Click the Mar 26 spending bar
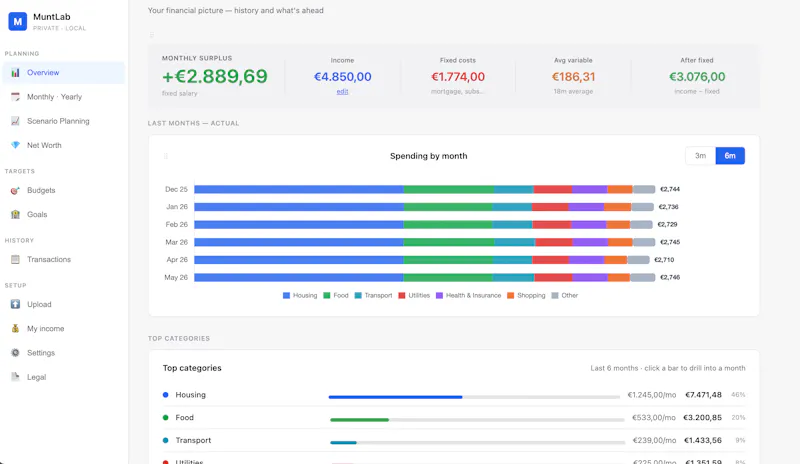Viewport: 800px width, 464px height. [424, 242]
